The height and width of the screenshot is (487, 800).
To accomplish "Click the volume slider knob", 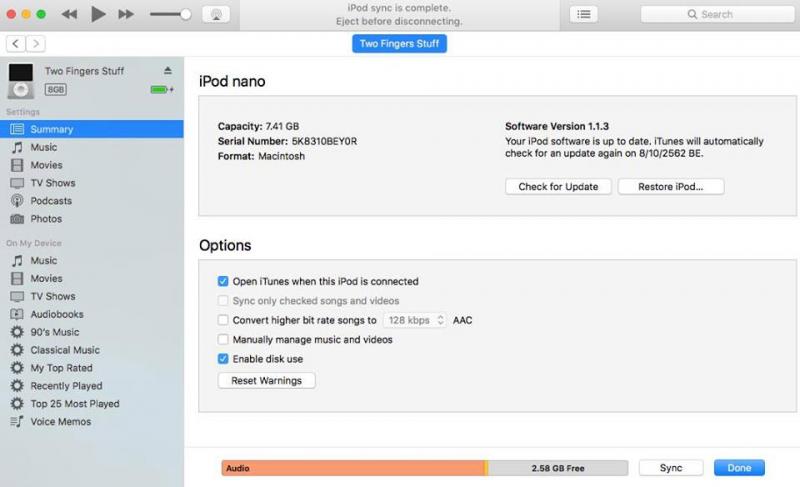I will [x=186, y=14].
